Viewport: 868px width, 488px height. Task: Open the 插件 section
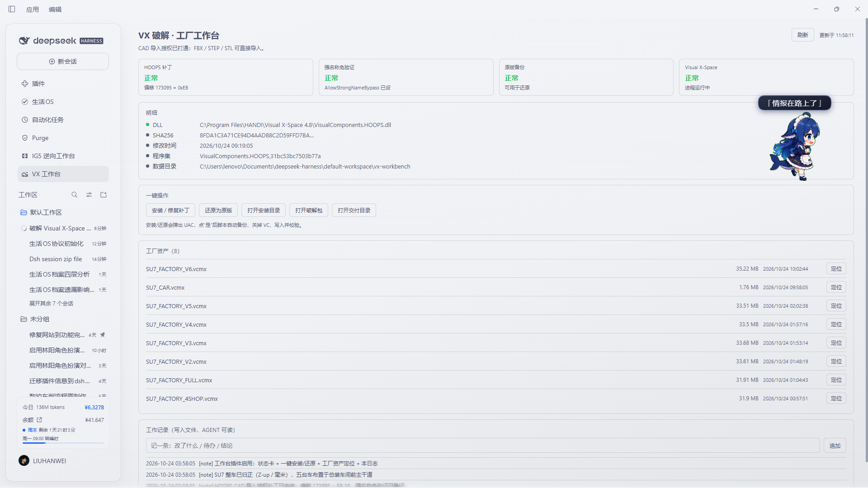pyautogui.click(x=63, y=84)
